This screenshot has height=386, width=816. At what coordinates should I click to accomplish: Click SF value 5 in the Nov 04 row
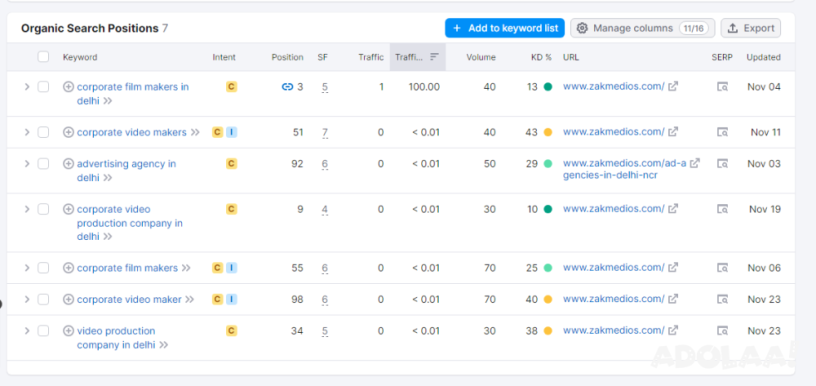pyautogui.click(x=325, y=87)
